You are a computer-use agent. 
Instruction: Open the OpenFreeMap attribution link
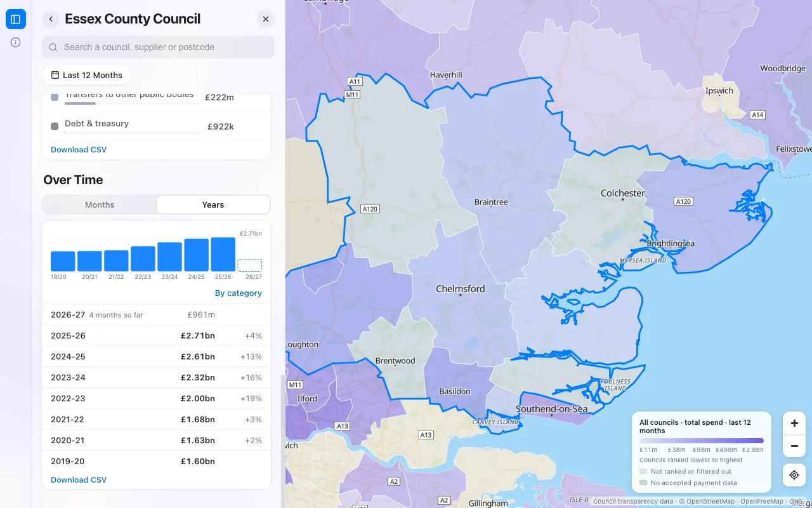click(762, 502)
